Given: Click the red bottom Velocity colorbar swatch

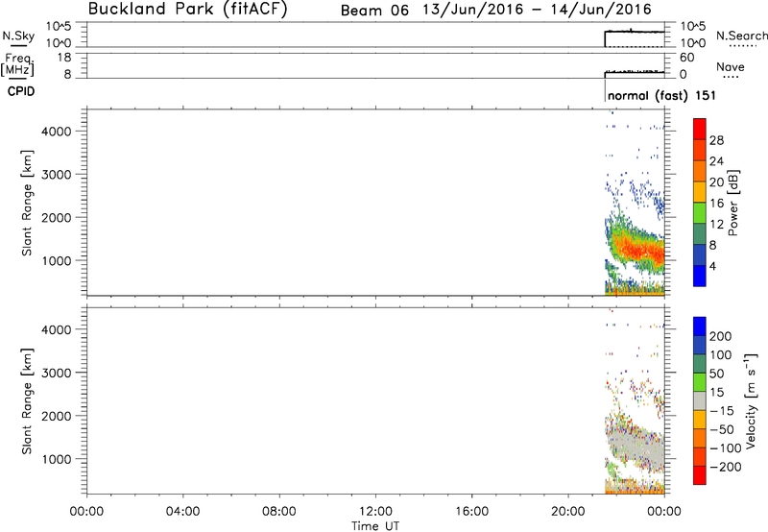Looking at the screenshot, I should click(x=700, y=475).
